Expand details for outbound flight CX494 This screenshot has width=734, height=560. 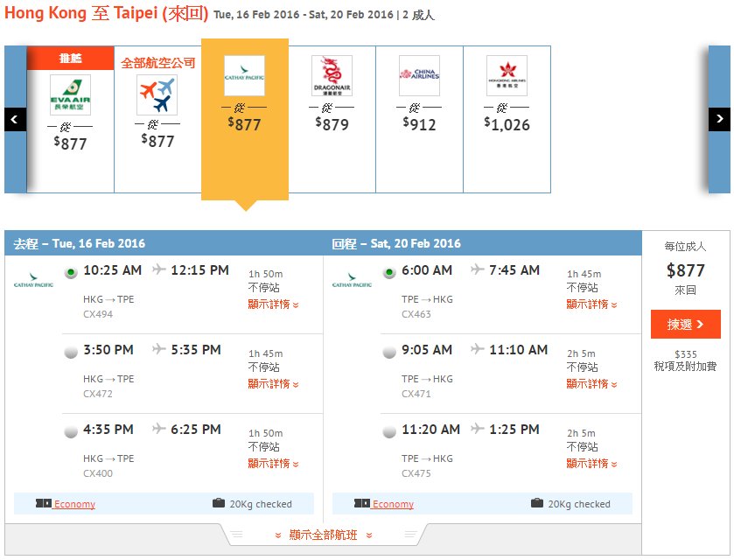(x=273, y=304)
